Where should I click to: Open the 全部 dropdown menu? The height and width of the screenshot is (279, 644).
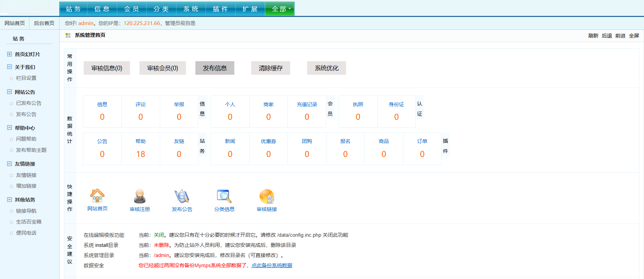click(x=280, y=9)
